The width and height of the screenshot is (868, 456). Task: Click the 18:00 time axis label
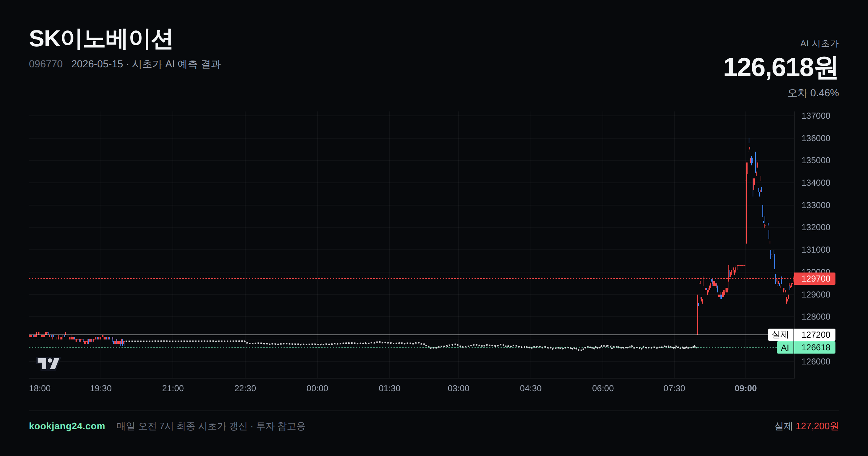pyautogui.click(x=40, y=388)
